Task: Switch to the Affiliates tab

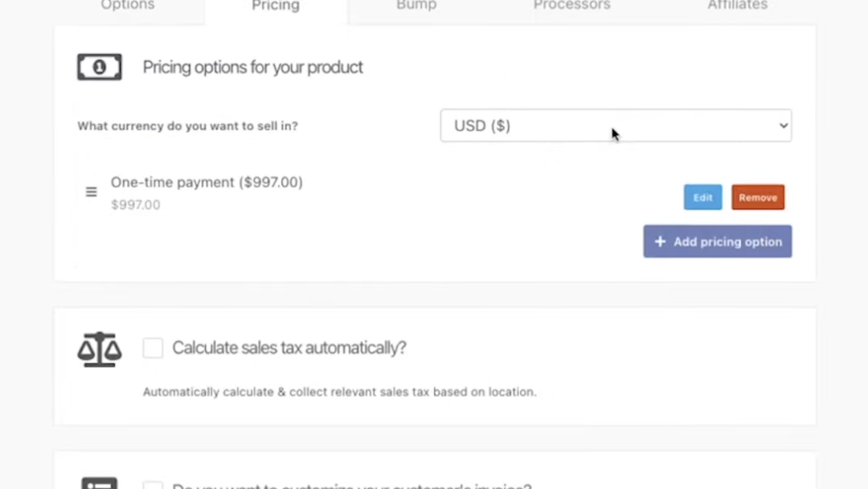Action: coord(737,6)
